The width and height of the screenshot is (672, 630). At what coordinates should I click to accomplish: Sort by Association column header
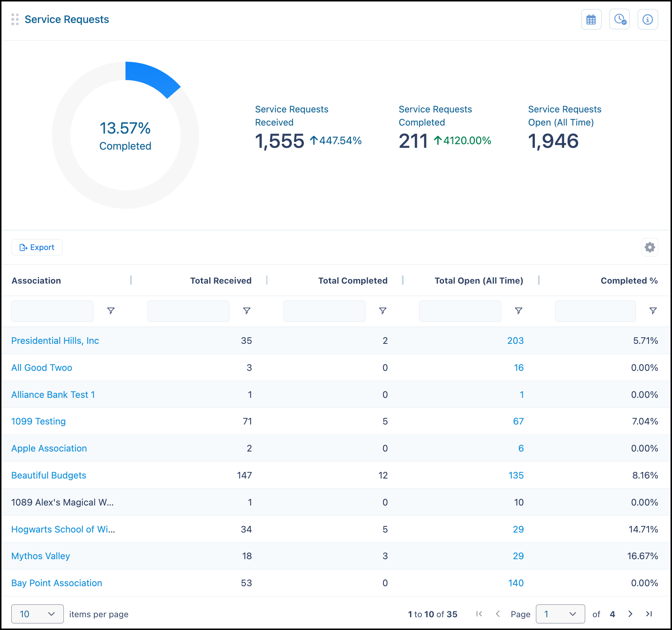[x=36, y=281]
